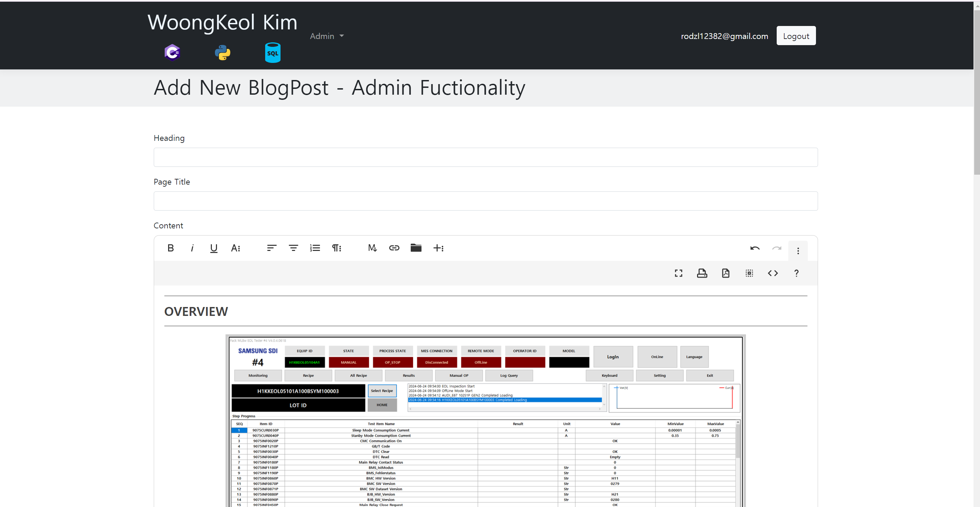Align text left in editor
The height and width of the screenshot is (507, 980).
click(x=271, y=248)
